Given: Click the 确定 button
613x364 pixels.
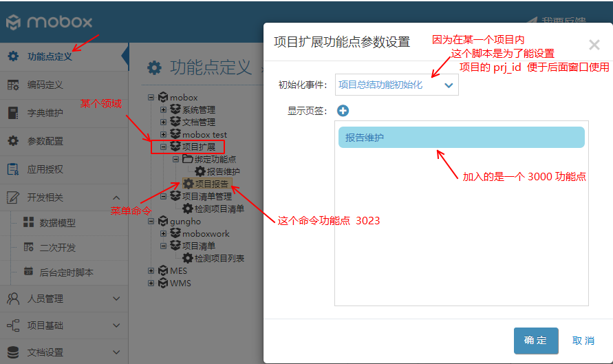Looking at the screenshot, I should [535, 341].
